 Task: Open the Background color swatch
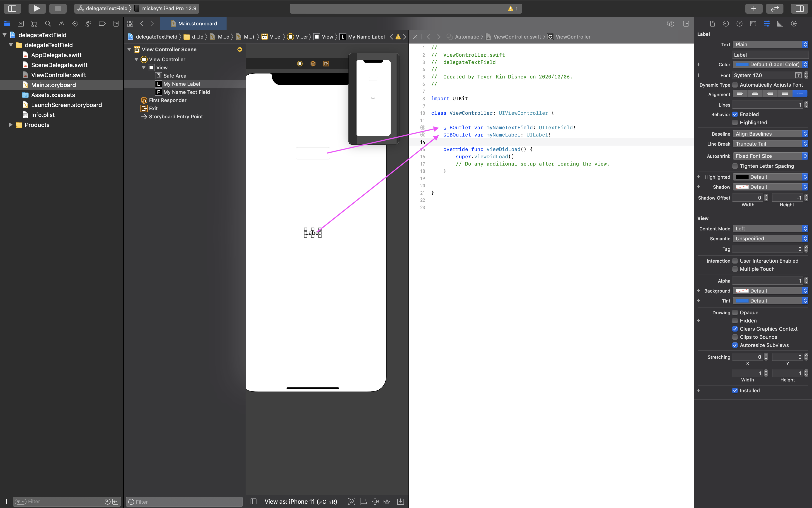742,291
